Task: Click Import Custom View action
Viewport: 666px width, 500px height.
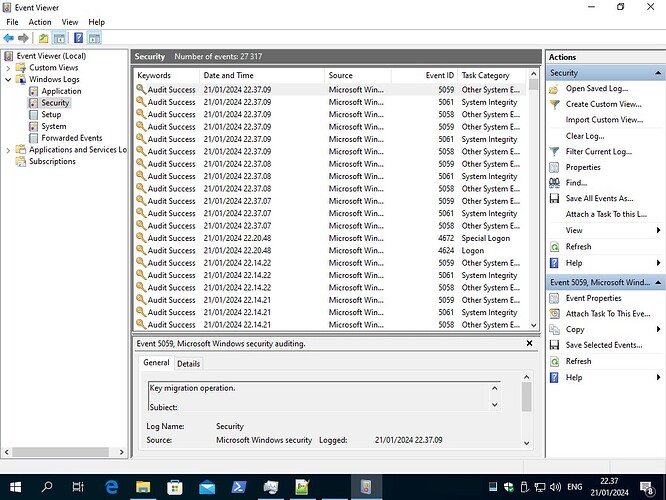Action: pos(604,120)
